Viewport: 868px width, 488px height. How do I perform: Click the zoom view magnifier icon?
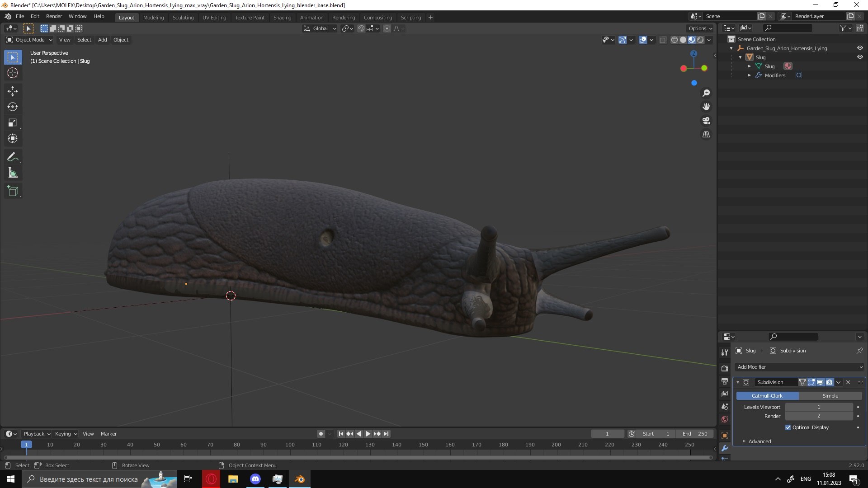point(706,93)
